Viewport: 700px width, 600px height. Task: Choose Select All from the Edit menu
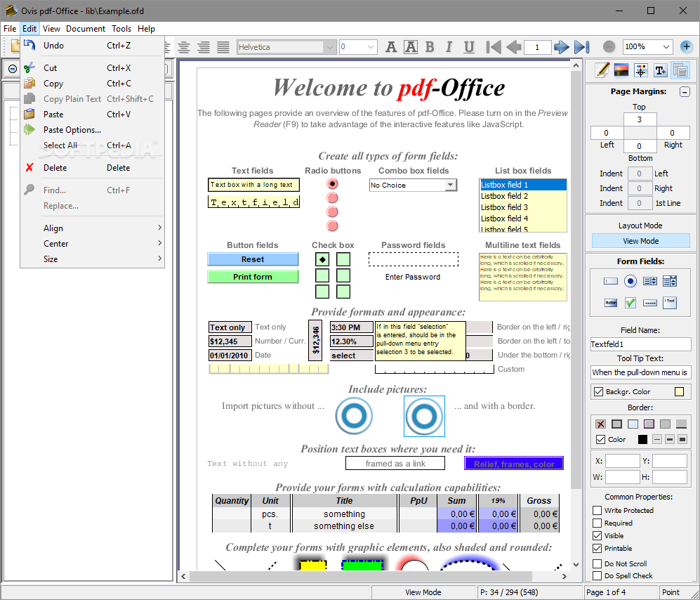click(93, 145)
